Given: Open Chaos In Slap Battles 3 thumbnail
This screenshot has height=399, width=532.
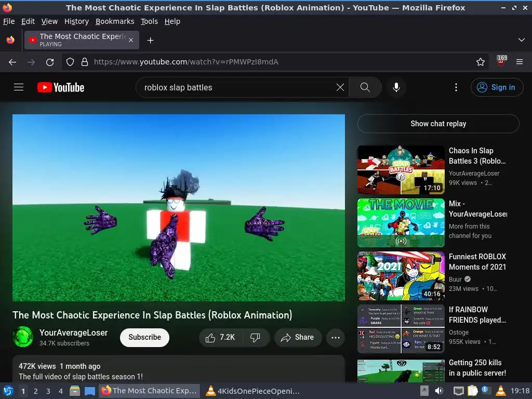Looking at the screenshot, I should [x=401, y=170].
